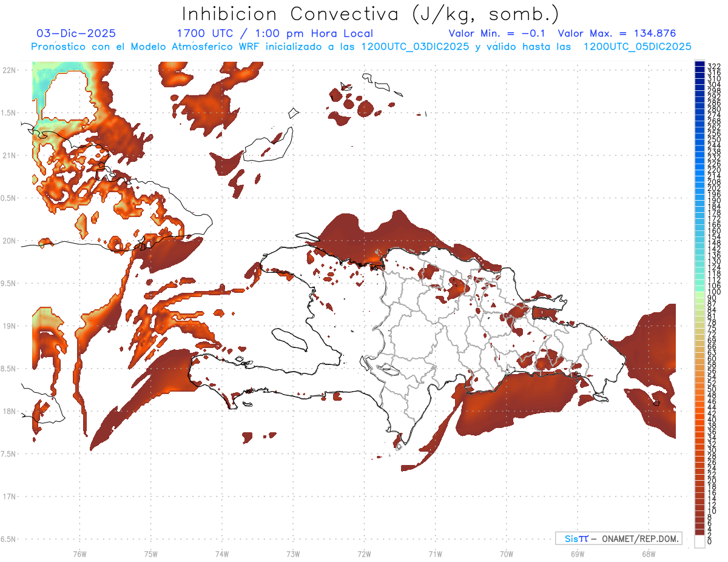
Task: Click the "20N" latitude label
Action: coord(10,241)
